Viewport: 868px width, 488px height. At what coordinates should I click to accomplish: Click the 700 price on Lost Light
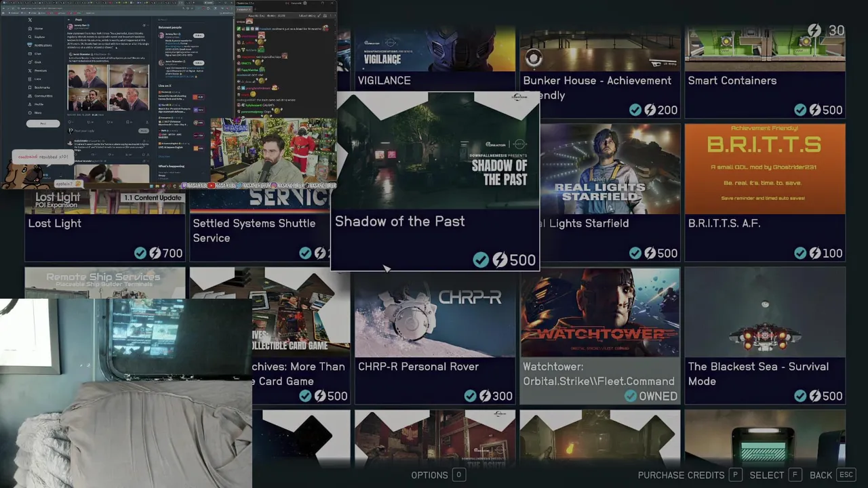click(x=172, y=253)
